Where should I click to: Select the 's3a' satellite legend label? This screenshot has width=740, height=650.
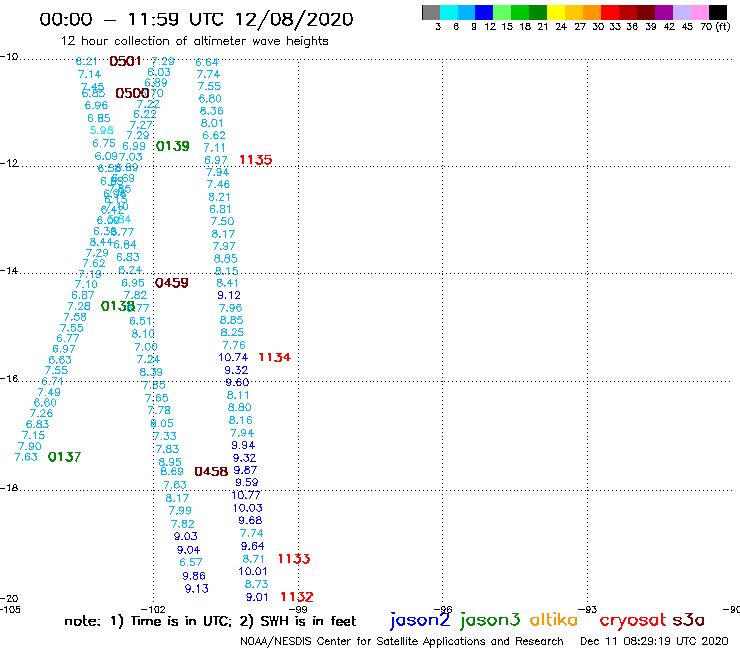[x=689, y=620]
